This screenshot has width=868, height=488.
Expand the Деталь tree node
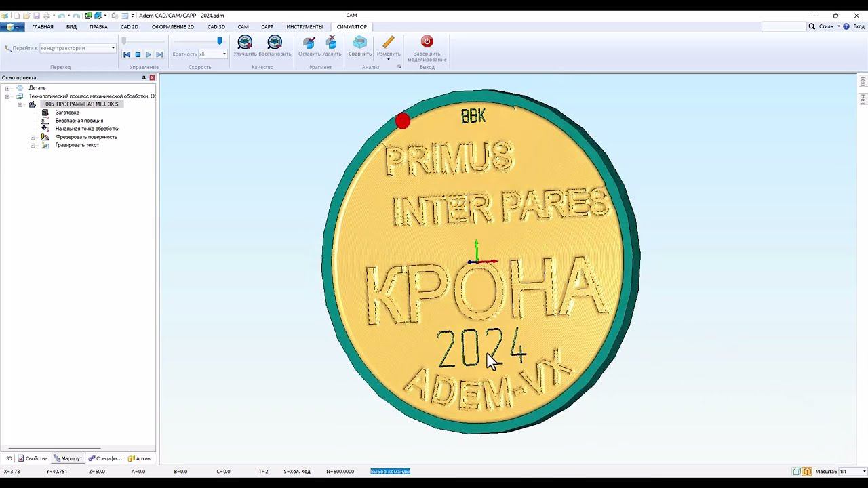[x=7, y=88]
